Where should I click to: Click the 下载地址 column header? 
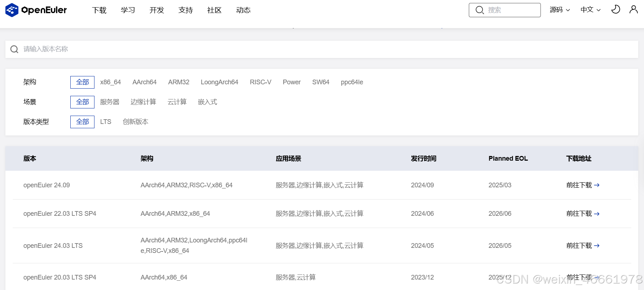(579, 159)
